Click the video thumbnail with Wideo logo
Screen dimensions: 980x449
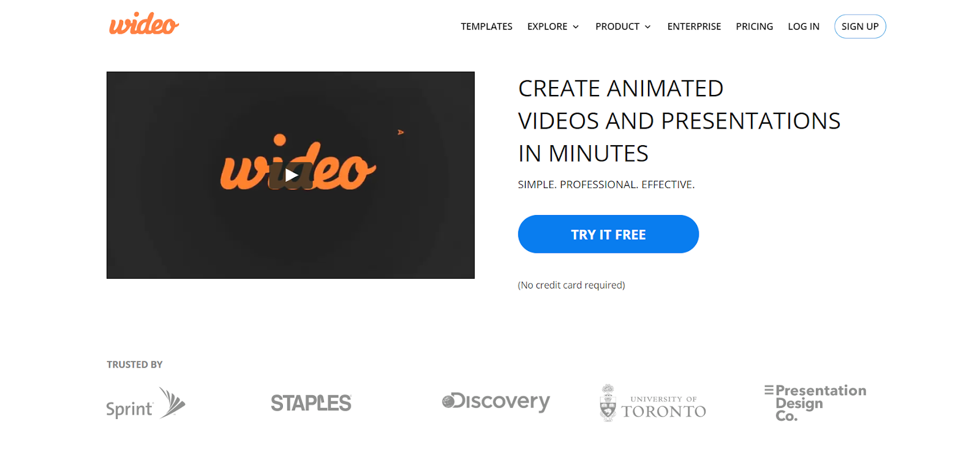pos(290,175)
